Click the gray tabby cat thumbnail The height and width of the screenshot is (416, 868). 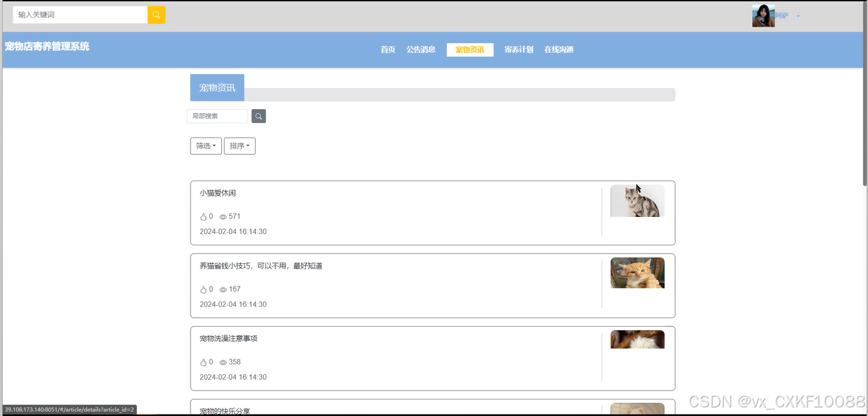tap(638, 201)
